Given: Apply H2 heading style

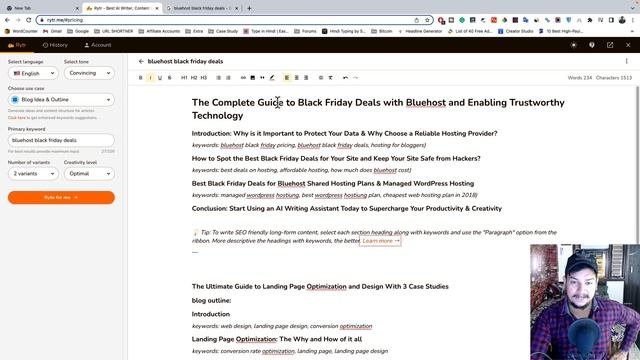Looking at the screenshot, I should click(x=194, y=78).
